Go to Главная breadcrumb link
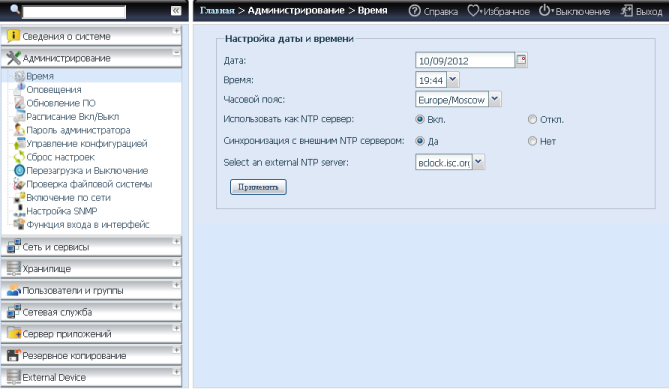This screenshot has width=669, height=389. (217, 10)
